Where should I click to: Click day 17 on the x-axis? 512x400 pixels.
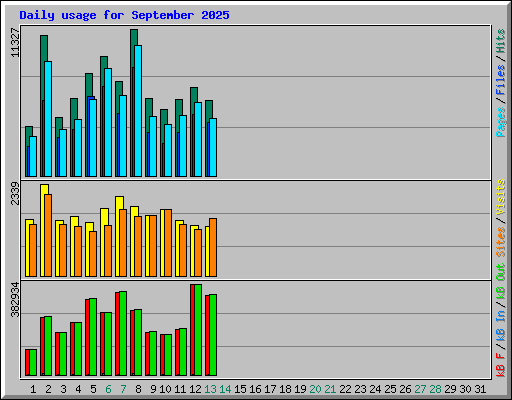(x=270, y=389)
